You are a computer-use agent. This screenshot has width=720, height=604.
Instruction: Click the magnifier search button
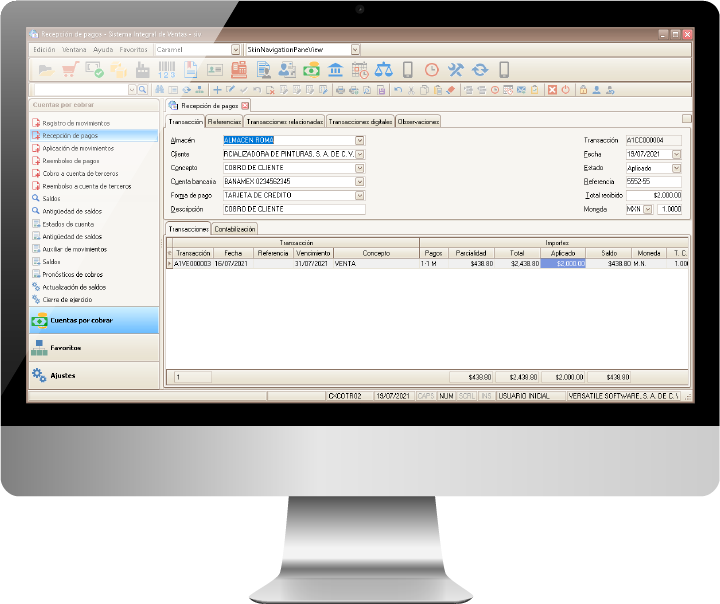142,90
